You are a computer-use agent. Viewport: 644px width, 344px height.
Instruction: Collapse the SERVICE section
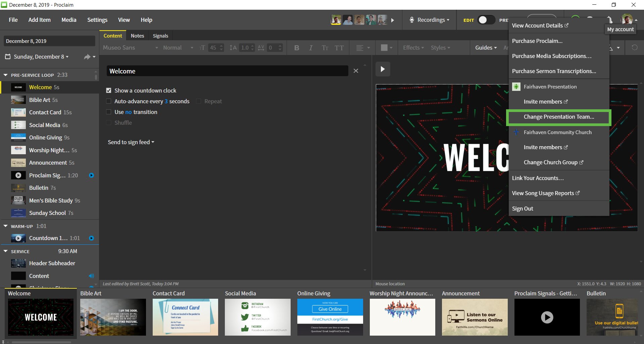[x=5, y=251]
